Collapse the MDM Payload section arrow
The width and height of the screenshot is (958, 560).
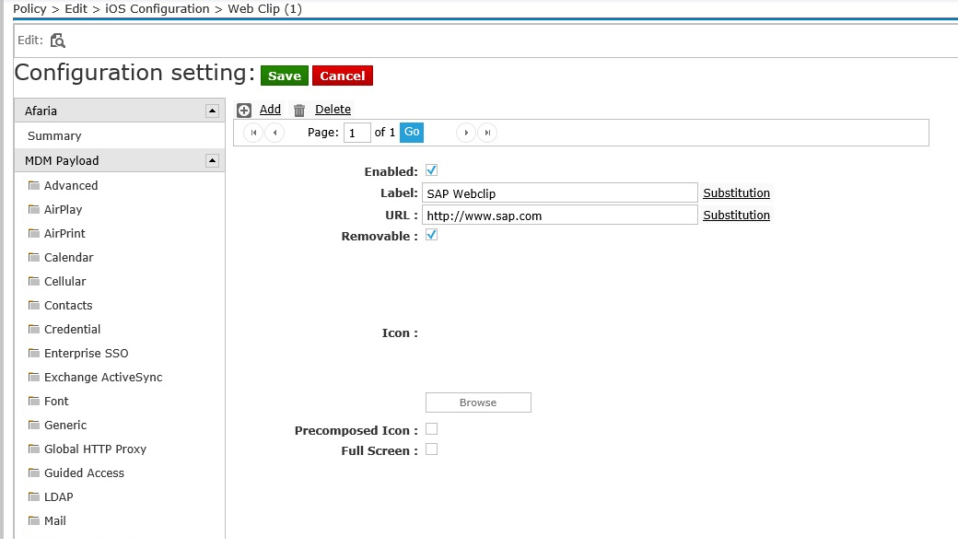pyautogui.click(x=212, y=160)
